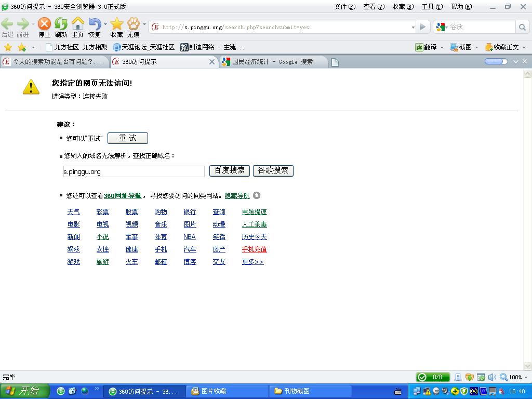
Task: Open the 帮助(H) menu
Action: [461, 7]
